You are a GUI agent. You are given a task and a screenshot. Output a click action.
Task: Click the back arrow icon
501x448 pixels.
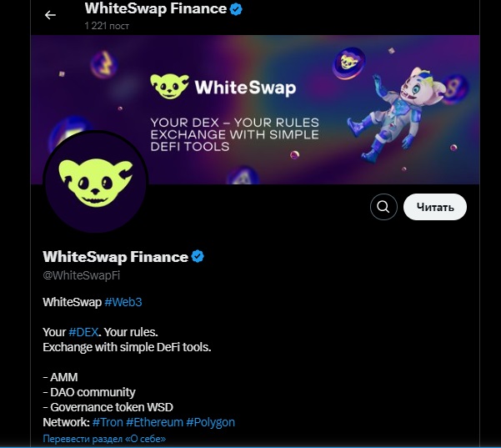(x=50, y=15)
